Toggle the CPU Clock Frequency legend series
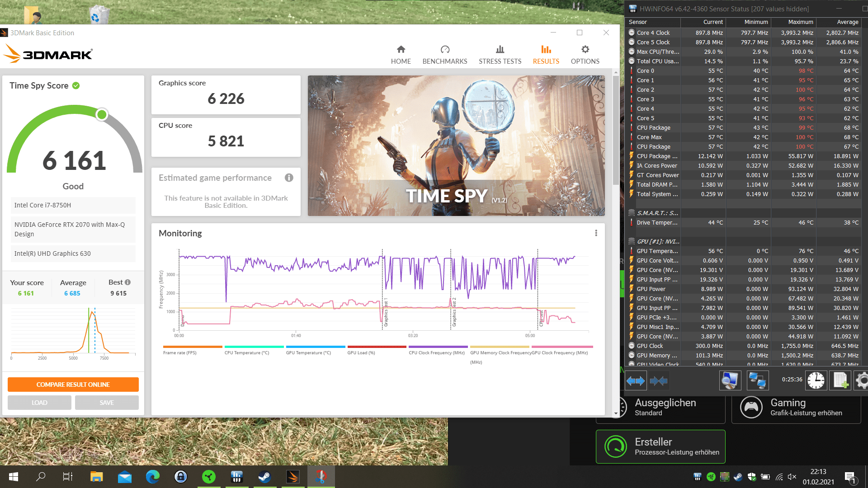Viewport: 868px width, 488px height. point(438,350)
